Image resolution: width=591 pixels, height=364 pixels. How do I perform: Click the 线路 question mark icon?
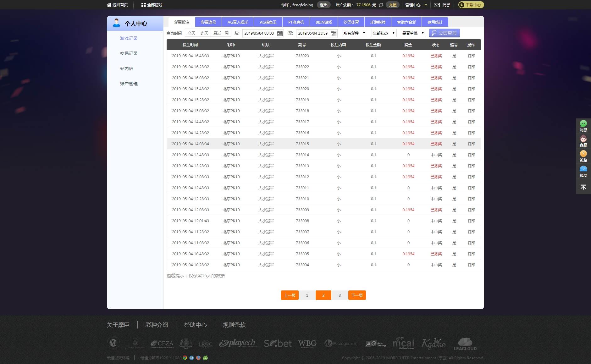pos(583,154)
